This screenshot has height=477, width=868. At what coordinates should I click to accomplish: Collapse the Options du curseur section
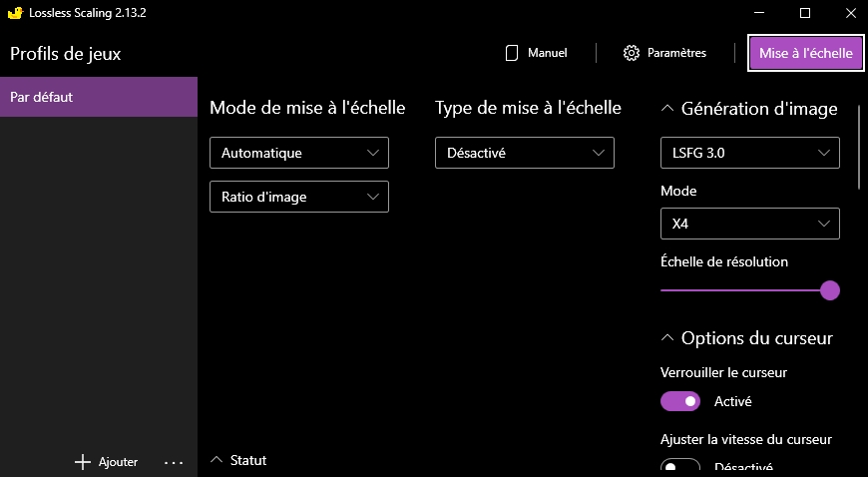coord(667,338)
